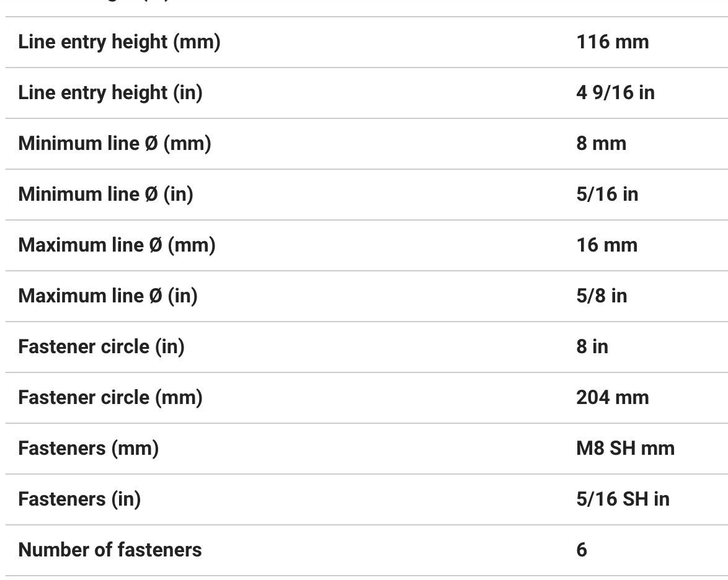This screenshot has height=580, width=728.
Task: Click the "Fastener circle (in)" label
Action: [101, 347]
